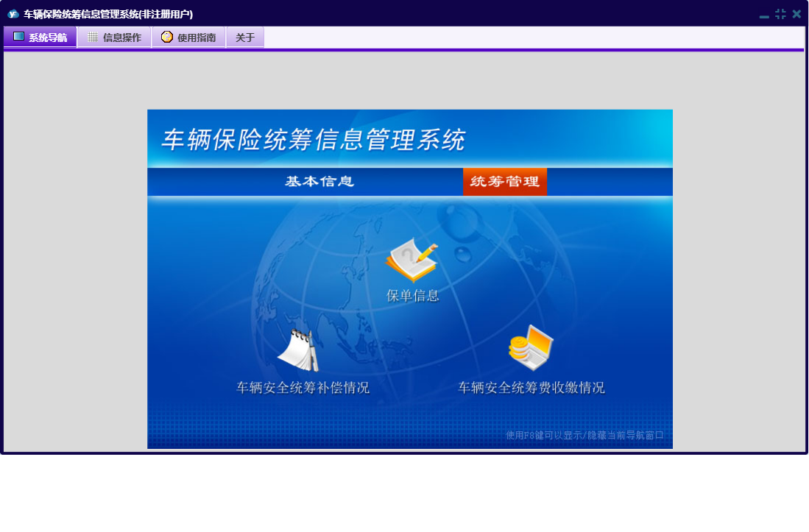Open the 信息操作 menu text
This screenshot has width=809, height=532.
pyautogui.click(x=122, y=38)
